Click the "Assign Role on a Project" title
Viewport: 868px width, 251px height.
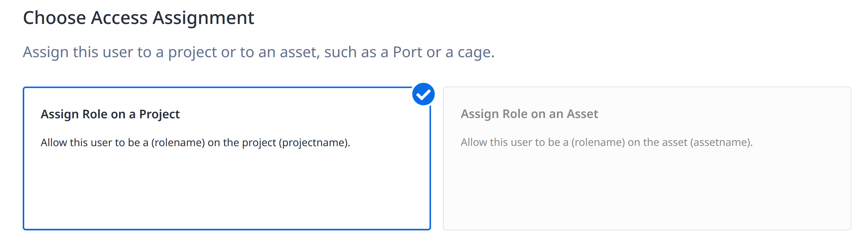point(110,114)
